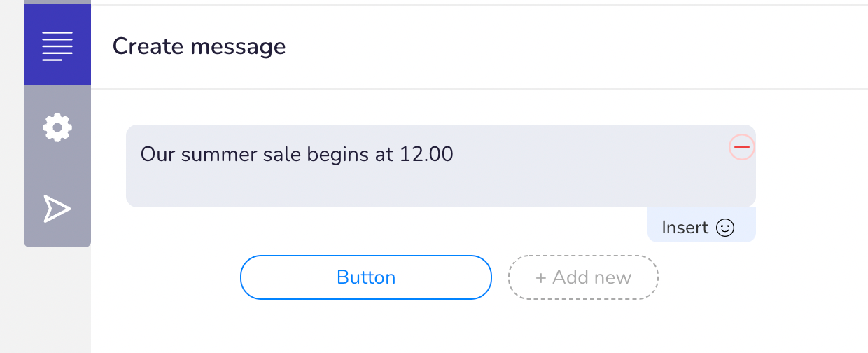Focus the message text box
Image resolution: width=868 pixels, height=353 pixels.
[441, 166]
